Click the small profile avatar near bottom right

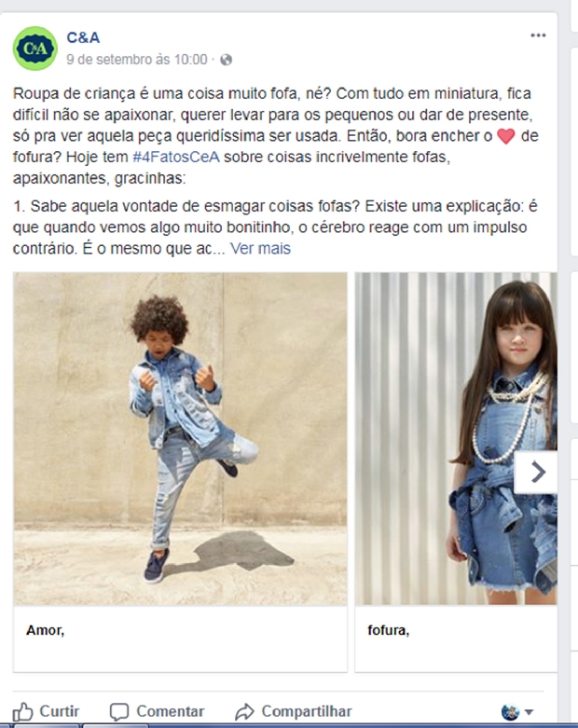pyautogui.click(x=510, y=712)
